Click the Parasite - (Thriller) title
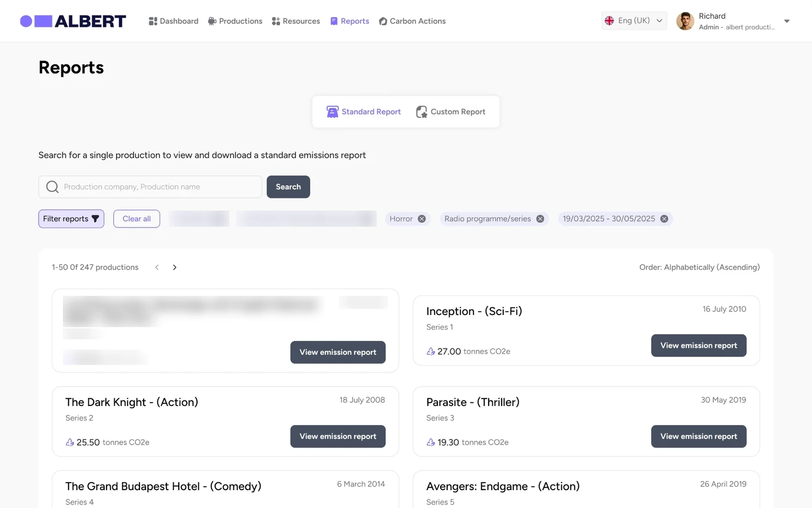Viewport: 812px width, 508px height. point(473,402)
